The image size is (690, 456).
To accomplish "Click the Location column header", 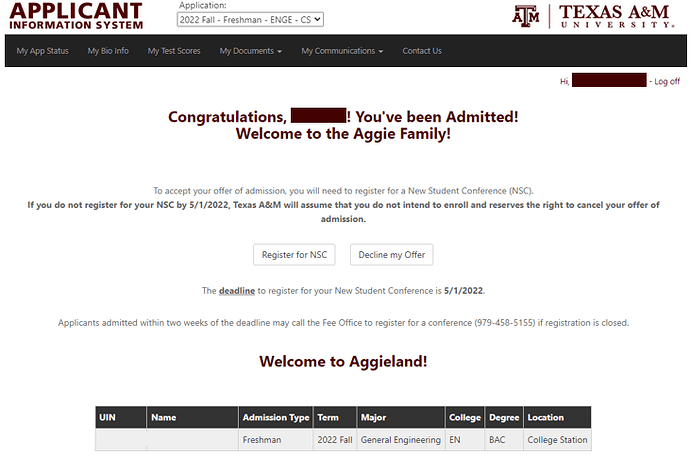I will coord(558,417).
